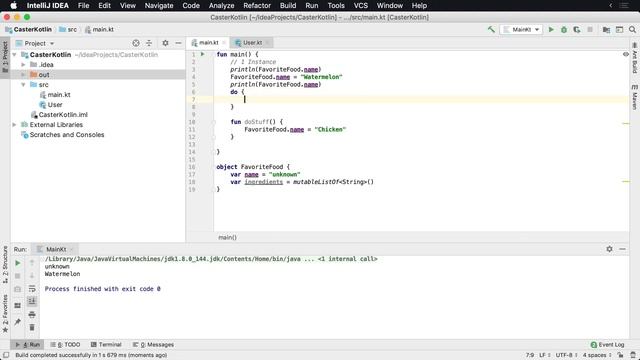The width and height of the screenshot is (640, 360).
Task: Open the Project Structure icon
Action: pos(607,29)
